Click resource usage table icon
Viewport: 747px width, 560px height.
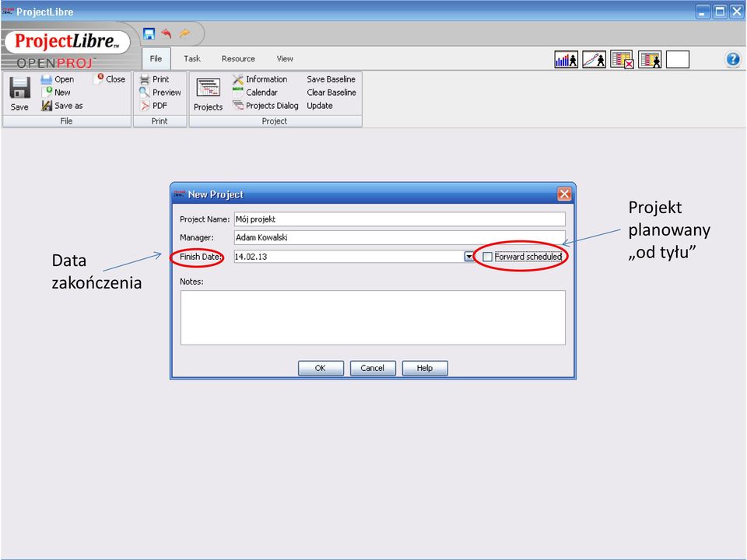pos(650,60)
